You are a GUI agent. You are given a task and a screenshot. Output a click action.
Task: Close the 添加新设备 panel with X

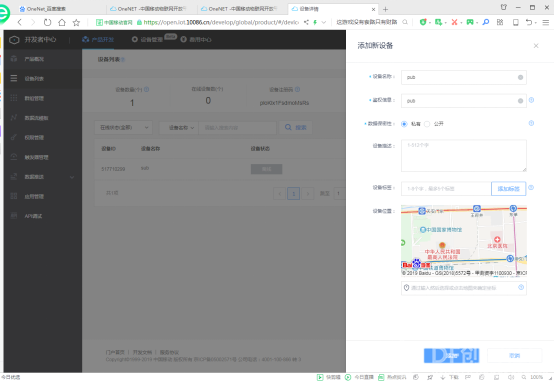coord(536,46)
